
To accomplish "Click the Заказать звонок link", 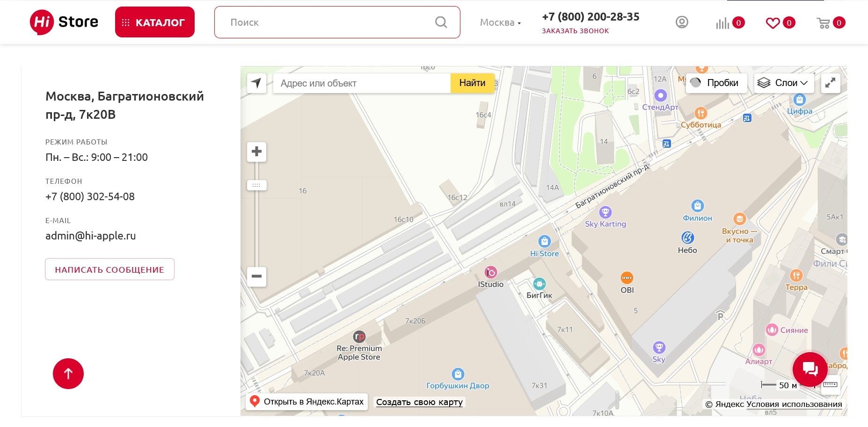I will (x=575, y=31).
